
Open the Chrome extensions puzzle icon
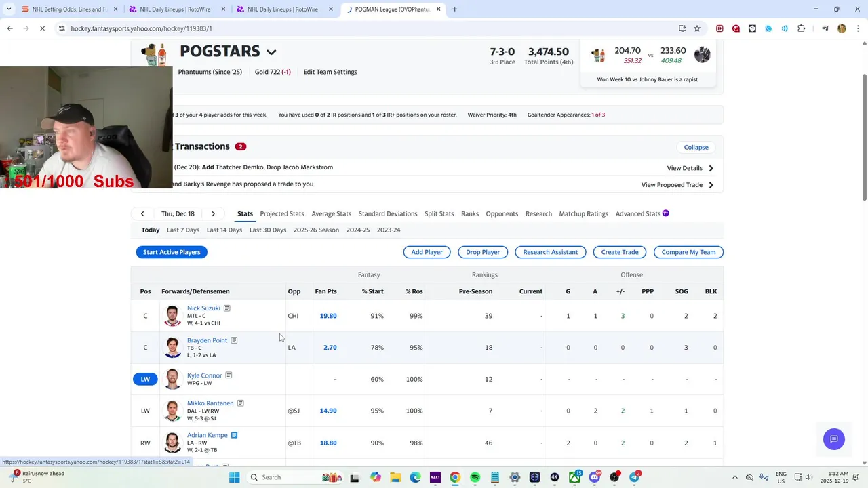tap(801, 28)
